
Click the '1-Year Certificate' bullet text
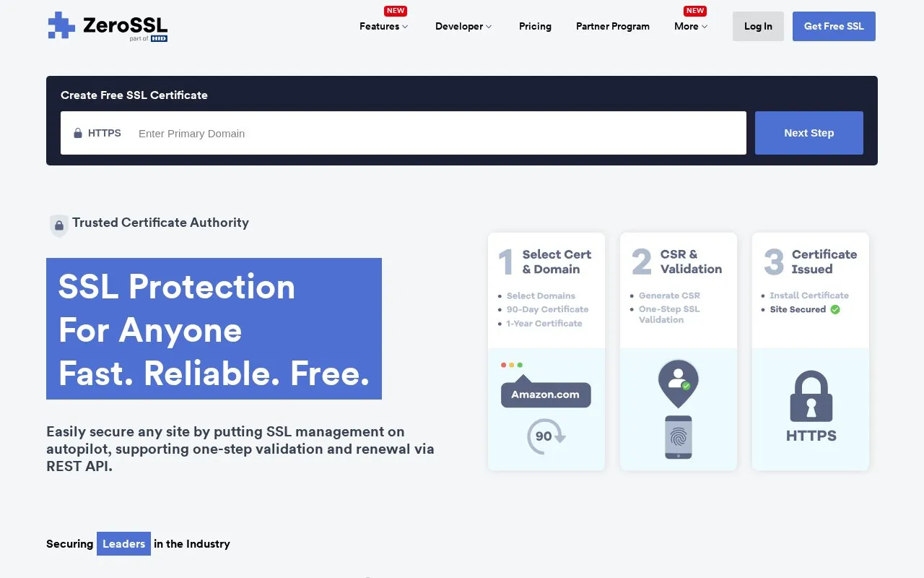(544, 323)
